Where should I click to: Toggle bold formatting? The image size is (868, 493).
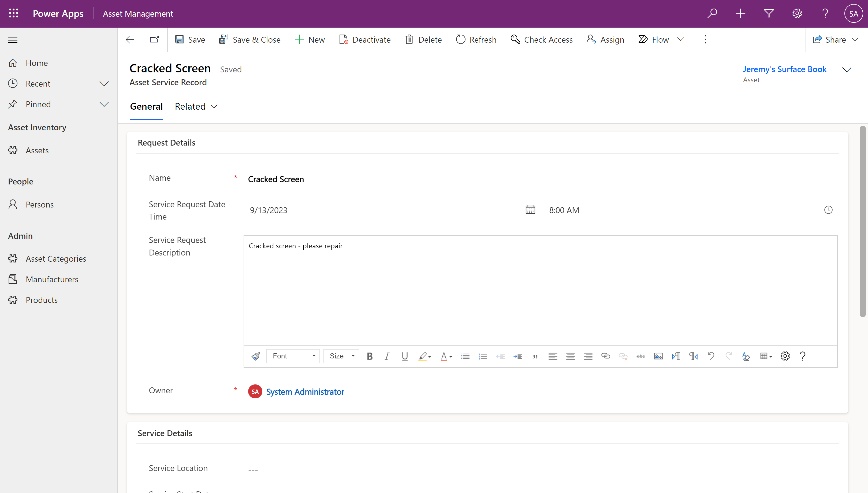(370, 356)
